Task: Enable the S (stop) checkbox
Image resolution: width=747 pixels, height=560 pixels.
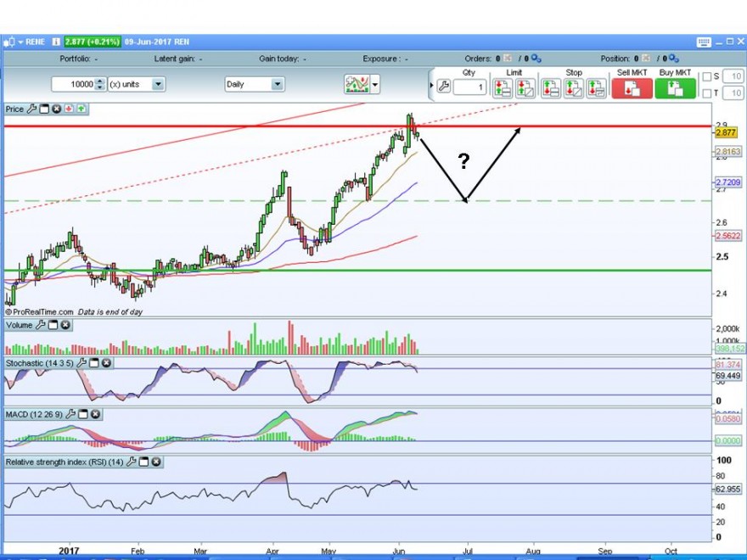Action: [707, 76]
